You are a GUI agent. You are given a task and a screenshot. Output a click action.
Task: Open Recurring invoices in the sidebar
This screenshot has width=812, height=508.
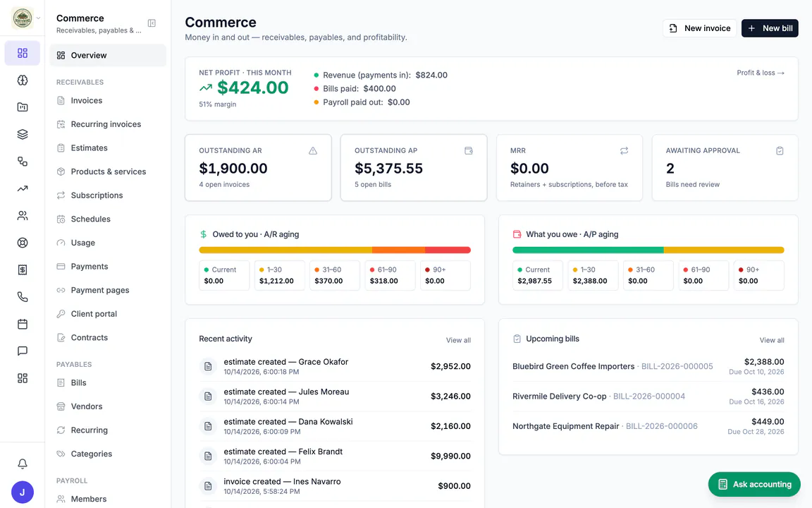[108, 124]
